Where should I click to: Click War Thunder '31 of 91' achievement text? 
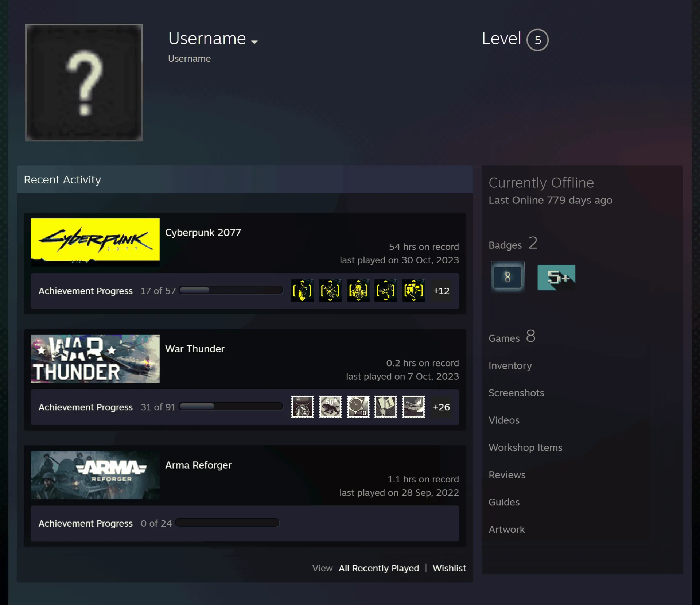(x=158, y=407)
